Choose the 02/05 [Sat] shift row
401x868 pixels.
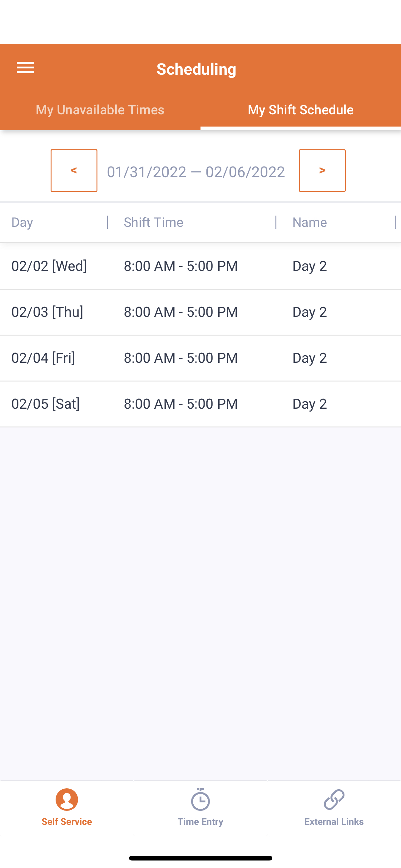tap(200, 404)
